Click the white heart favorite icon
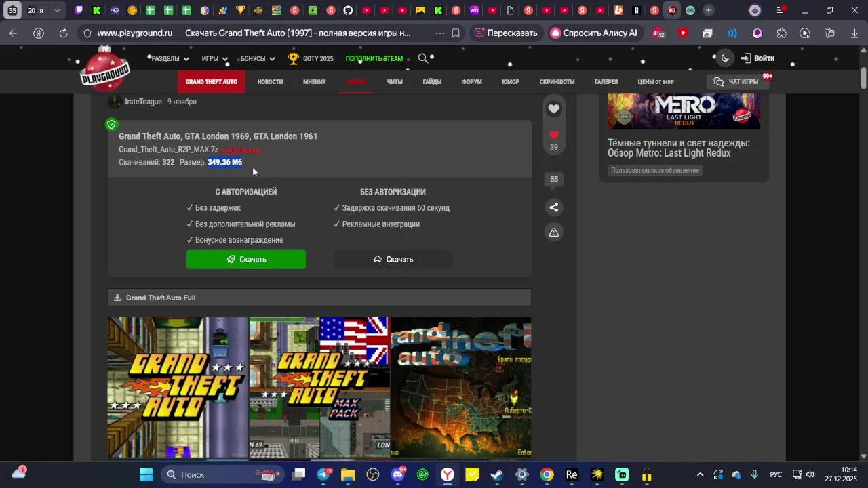The width and height of the screenshot is (868, 488). [x=554, y=109]
